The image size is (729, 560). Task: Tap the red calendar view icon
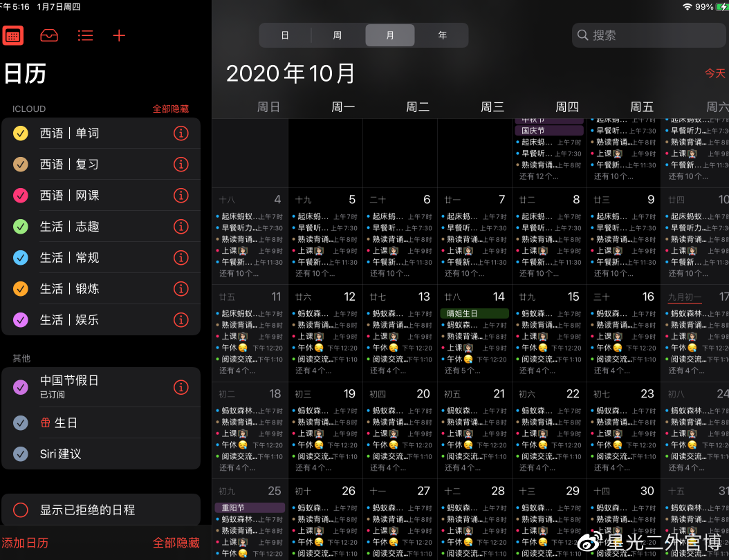pyautogui.click(x=13, y=35)
